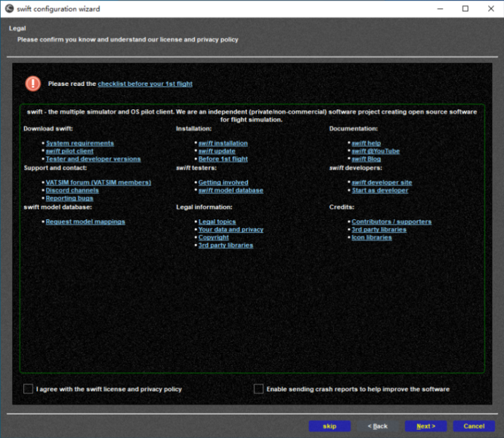
Task: Open the VATSIM forum link
Action: point(98,183)
